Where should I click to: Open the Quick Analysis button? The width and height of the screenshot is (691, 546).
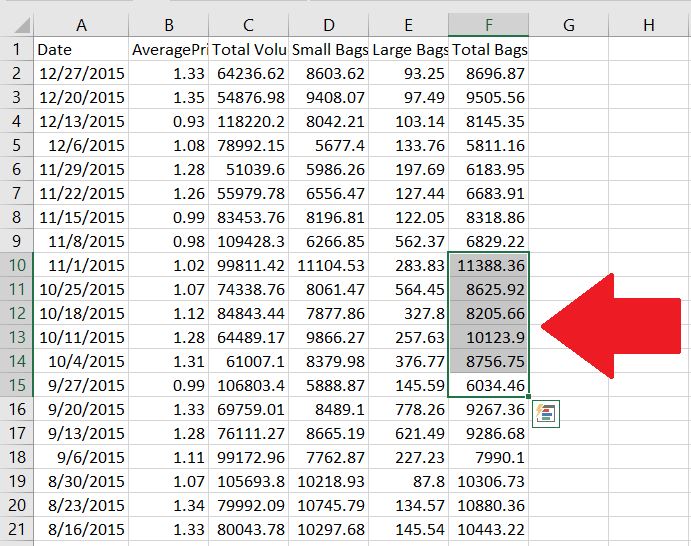(x=546, y=414)
